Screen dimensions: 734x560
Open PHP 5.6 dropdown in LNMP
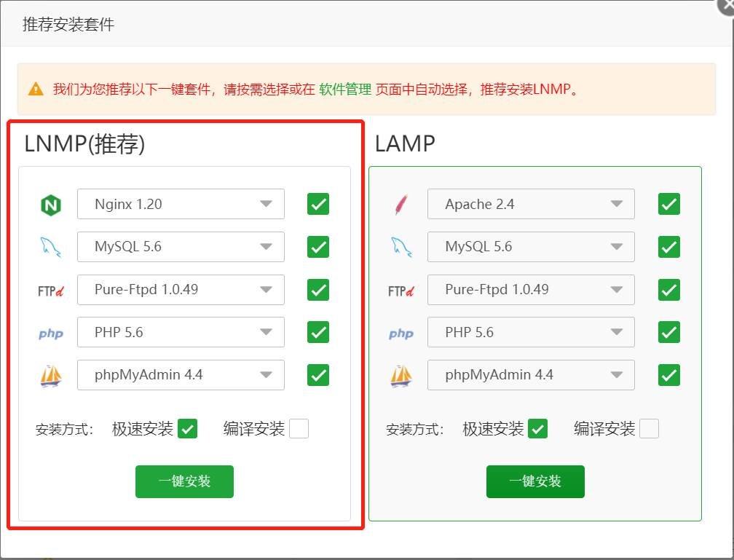[x=181, y=332]
